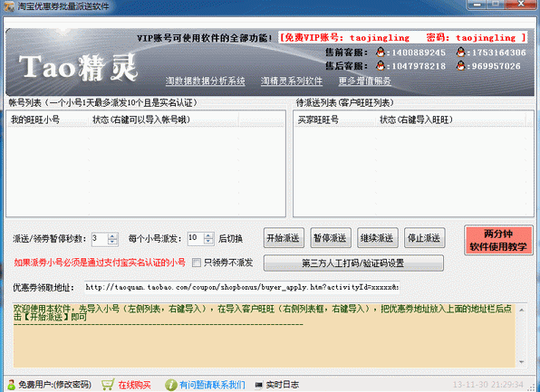This screenshot has height=392, width=540.
Task: Click the after-sales QQ number 1047978218
Action: click(x=419, y=66)
